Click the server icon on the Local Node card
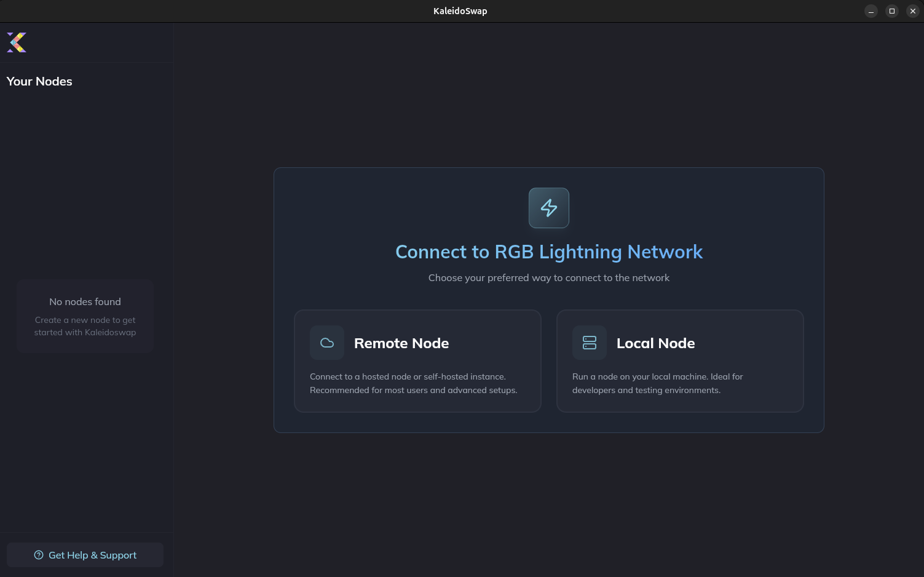The height and width of the screenshot is (577, 924). [x=590, y=343]
